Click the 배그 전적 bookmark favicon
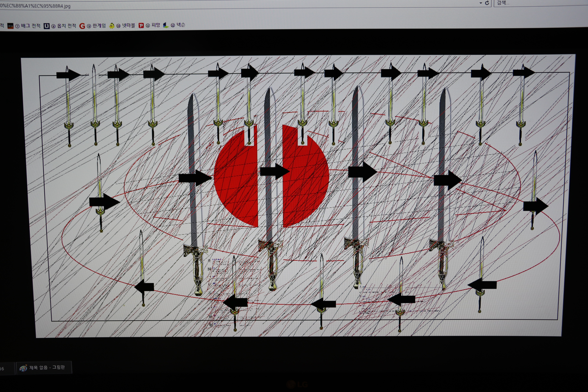Image resolution: width=588 pixels, height=392 pixels. pyautogui.click(x=10, y=26)
